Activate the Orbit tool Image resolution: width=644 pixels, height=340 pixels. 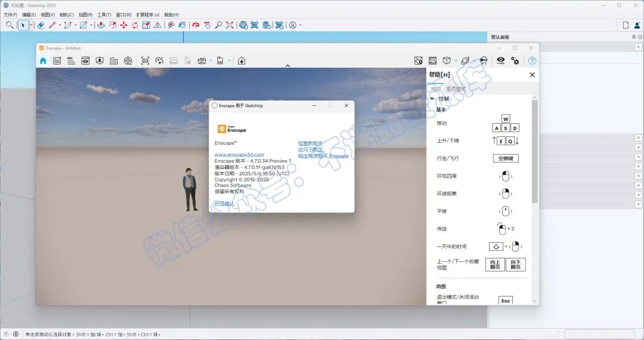point(196,25)
